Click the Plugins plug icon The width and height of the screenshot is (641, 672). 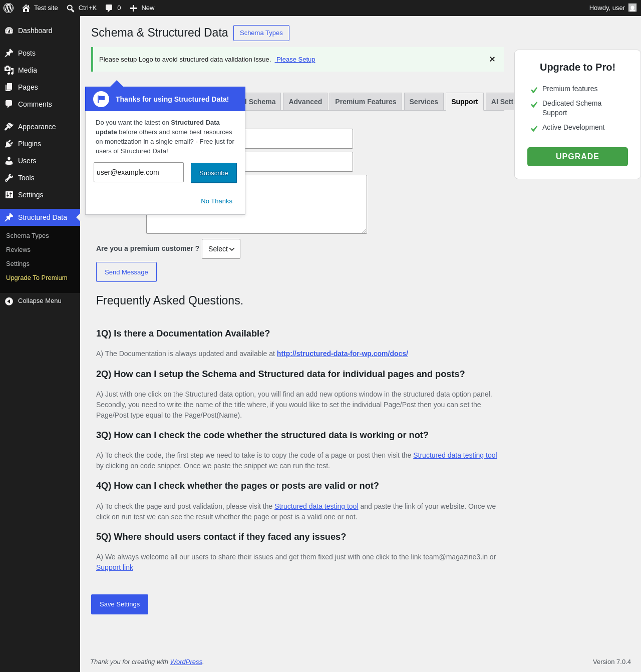(x=9, y=144)
